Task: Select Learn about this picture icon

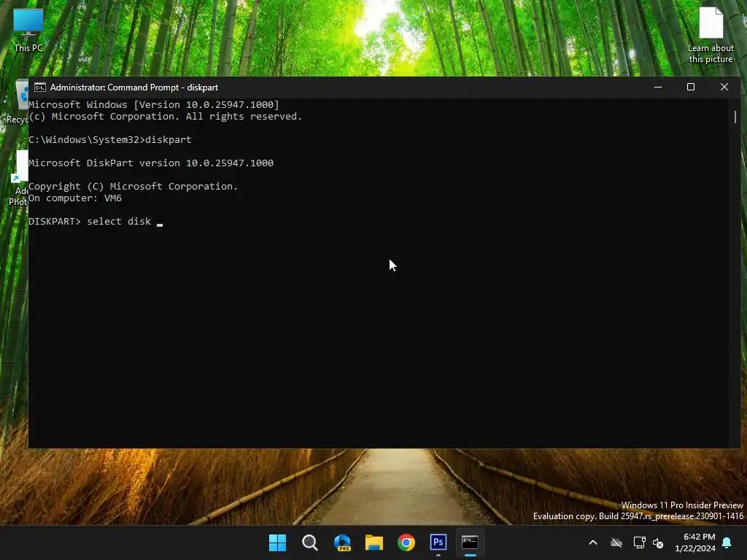Action: [x=711, y=36]
